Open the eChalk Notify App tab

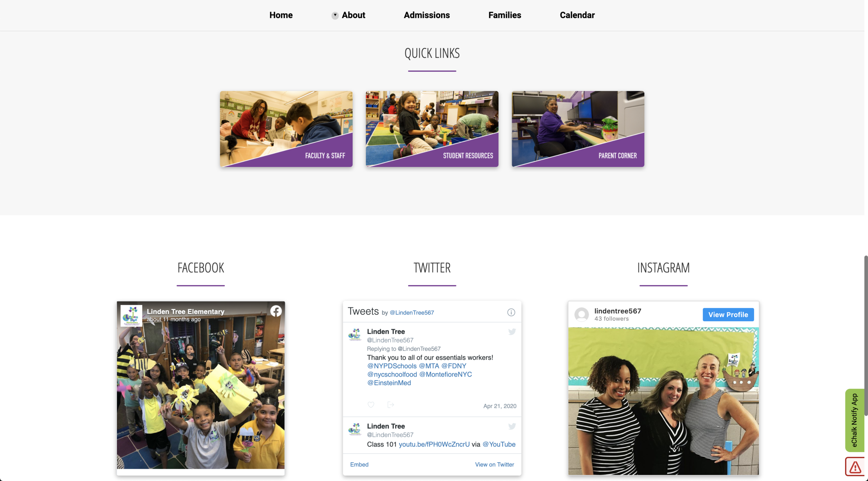tap(854, 420)
